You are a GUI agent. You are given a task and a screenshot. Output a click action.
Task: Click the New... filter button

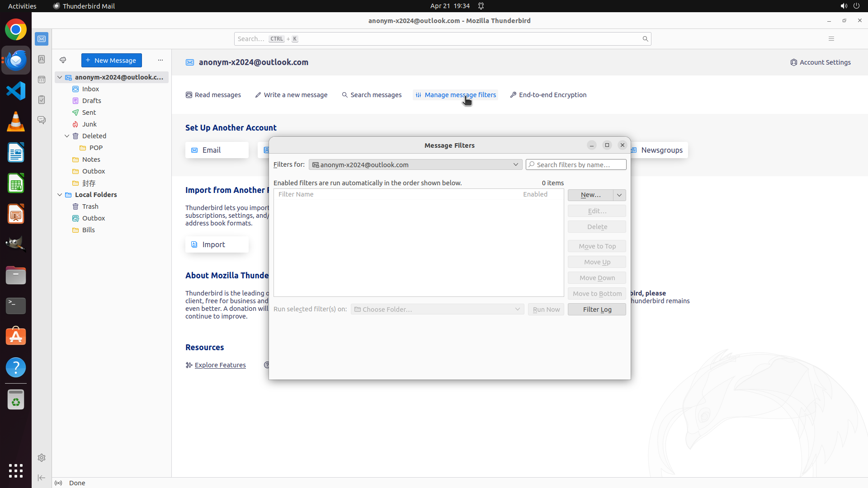(x=590, y=195)
